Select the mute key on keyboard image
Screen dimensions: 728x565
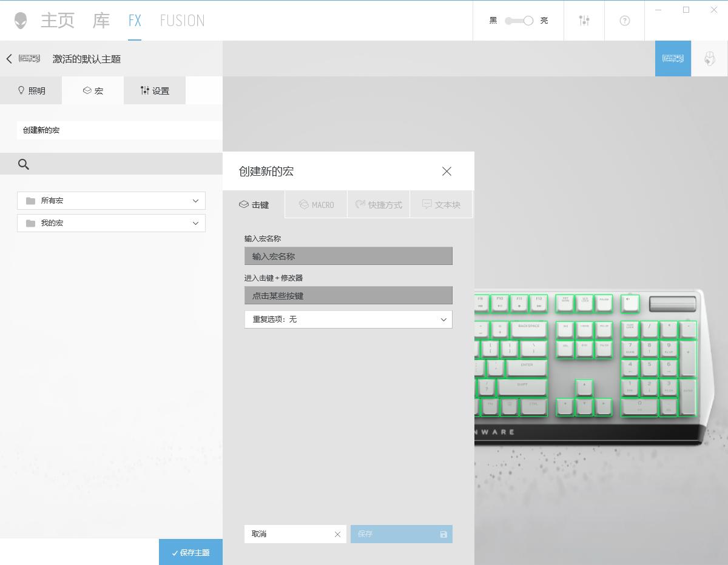(630, 303)
